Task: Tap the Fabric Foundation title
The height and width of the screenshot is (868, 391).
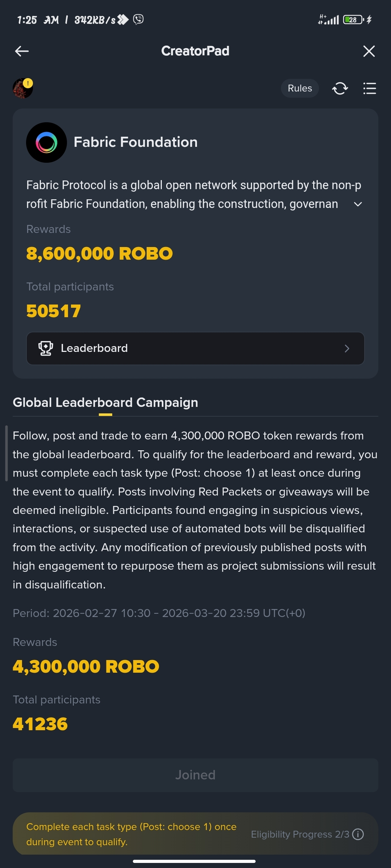Action: 135,142
